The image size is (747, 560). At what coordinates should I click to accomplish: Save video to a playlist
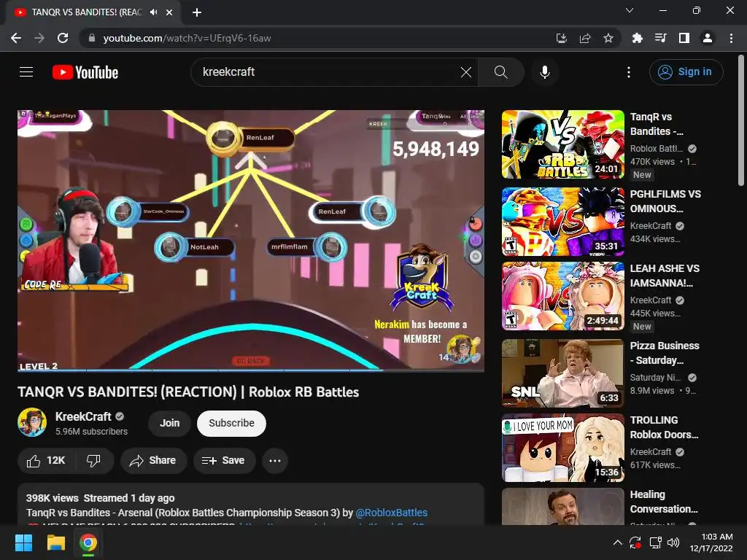point(224,461)
